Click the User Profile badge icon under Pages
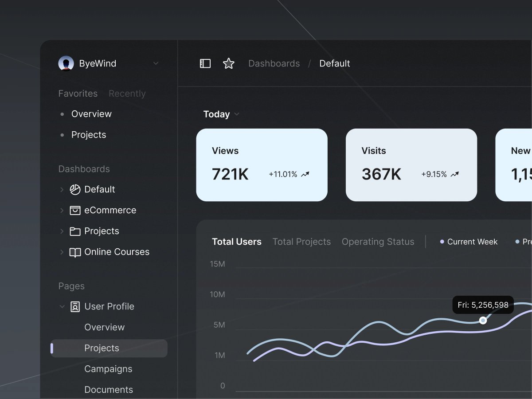This screenshot has height=399, width=532. coord(74,306)
